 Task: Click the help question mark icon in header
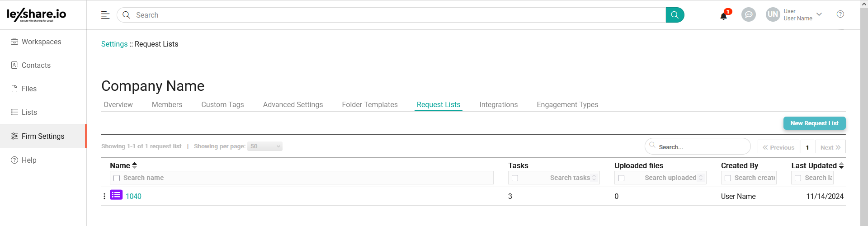840,14
